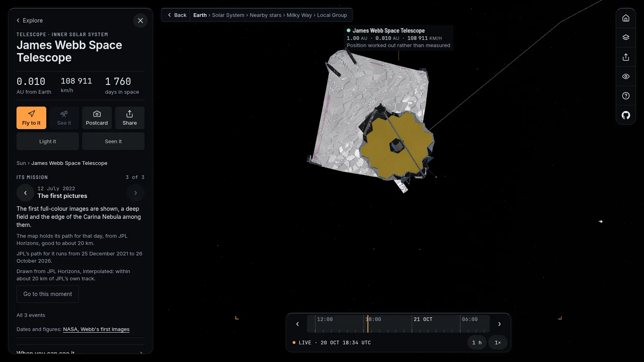Close the James Webb info panel
Viewport: 644px width, 362px height.
140,21
